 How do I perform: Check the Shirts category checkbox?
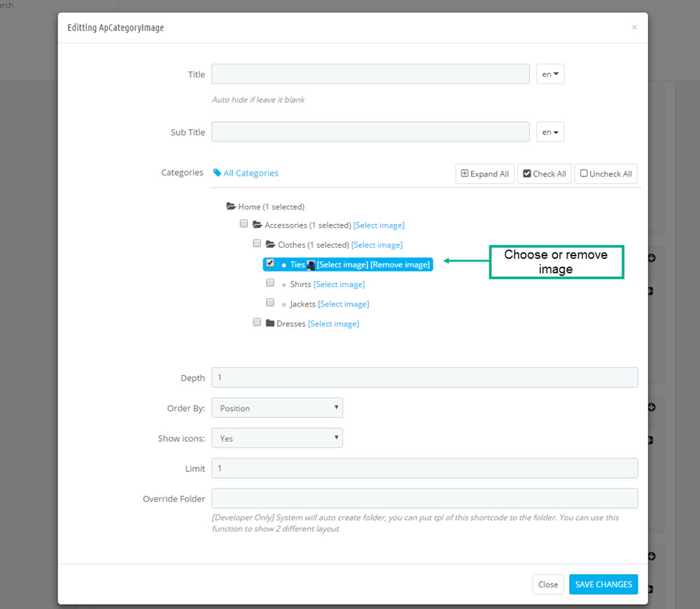click(x=270, y=283)
